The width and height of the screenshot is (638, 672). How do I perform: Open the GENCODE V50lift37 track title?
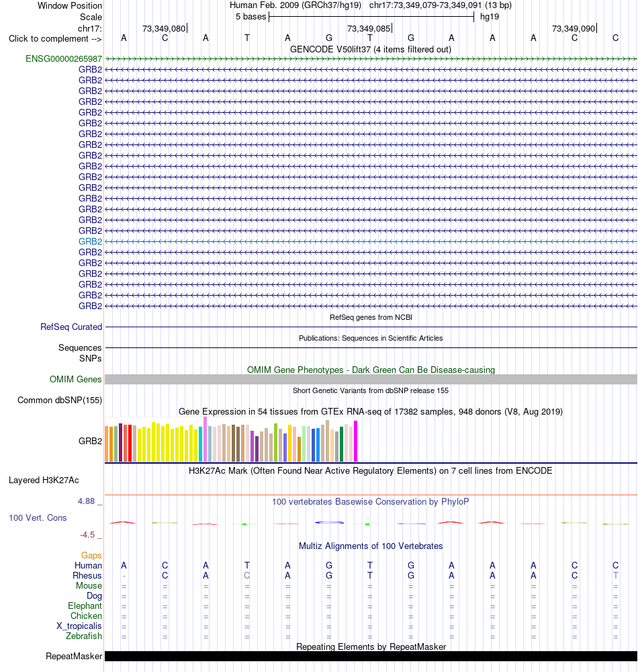[371, 49]
